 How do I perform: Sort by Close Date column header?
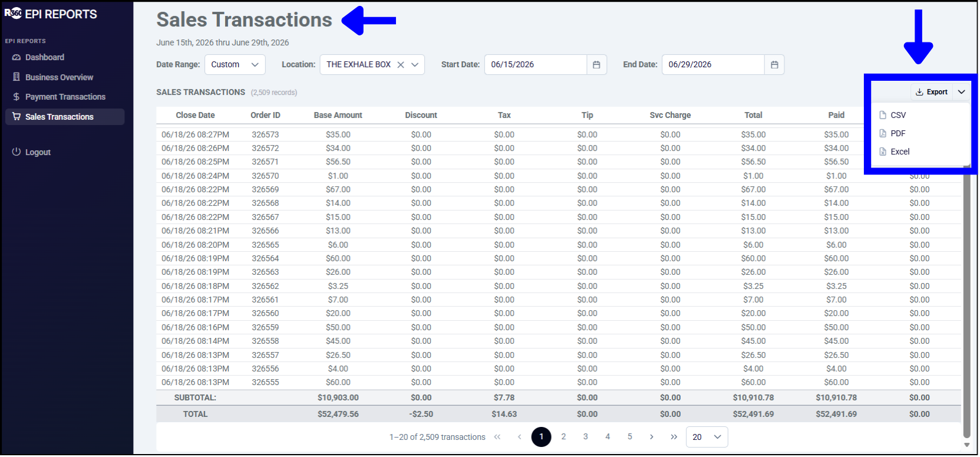[x=195, y=115]
